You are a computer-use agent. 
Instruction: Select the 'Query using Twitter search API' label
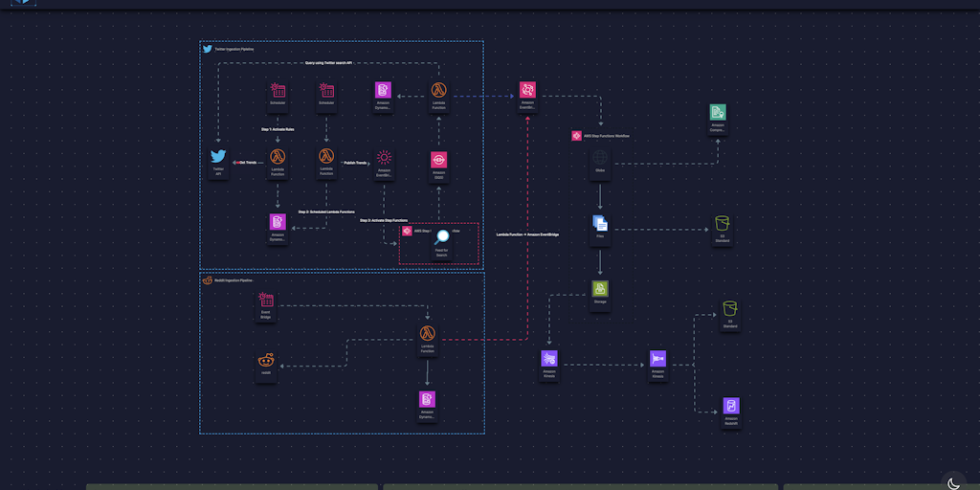point(328,63)
